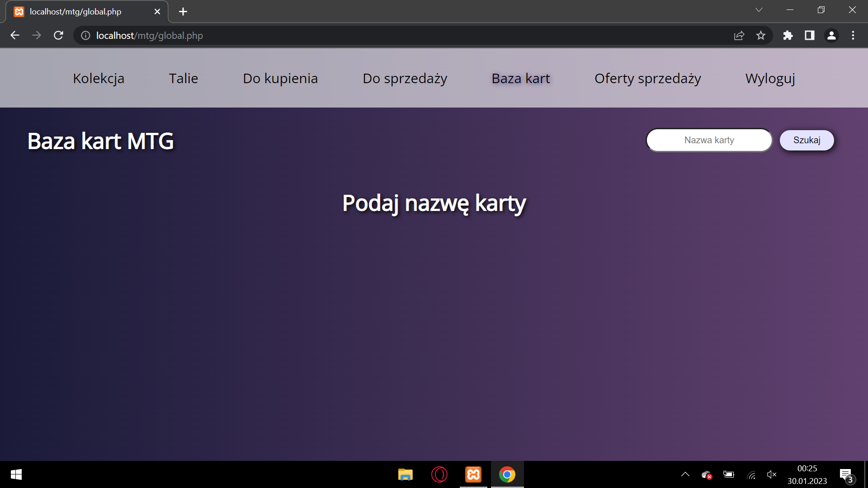Viewport: 868px width, 488px height.
Task: Click the browser reload page icon
Action: pos(58,35)
